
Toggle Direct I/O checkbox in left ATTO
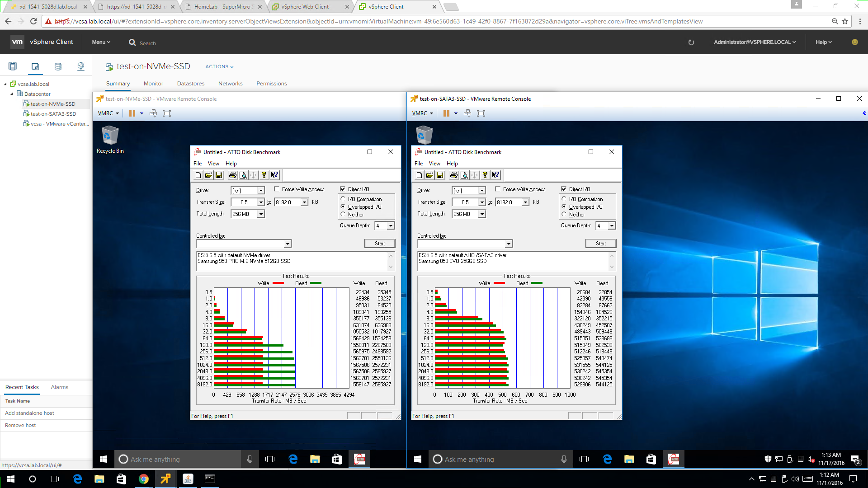click(343, 189)
